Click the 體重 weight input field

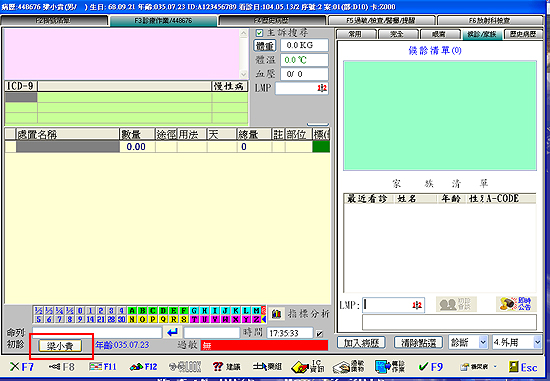point(304,45)
